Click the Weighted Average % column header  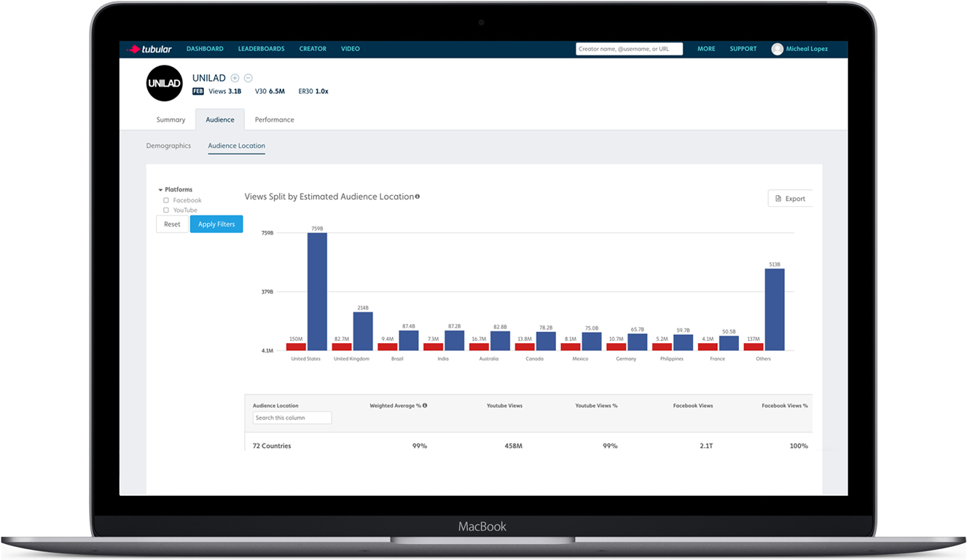click(395, 406)
